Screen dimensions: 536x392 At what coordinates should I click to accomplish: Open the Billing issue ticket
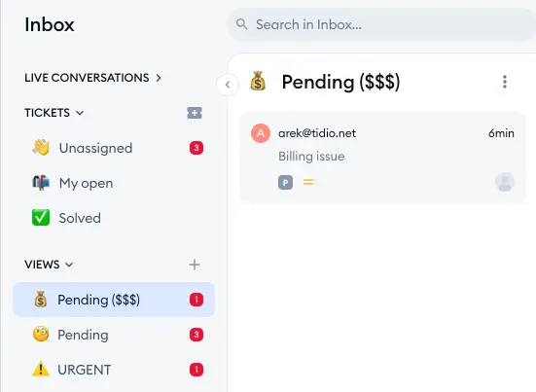coord(382,158)
